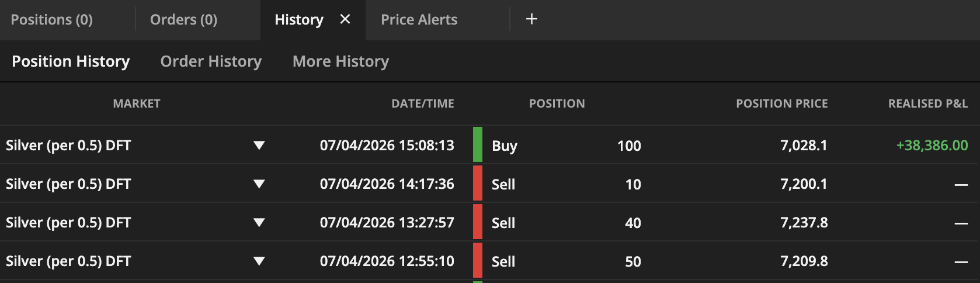Screen dimensions: 980x283
Task: Click the REALISED P&L column header
Action: 927,103
